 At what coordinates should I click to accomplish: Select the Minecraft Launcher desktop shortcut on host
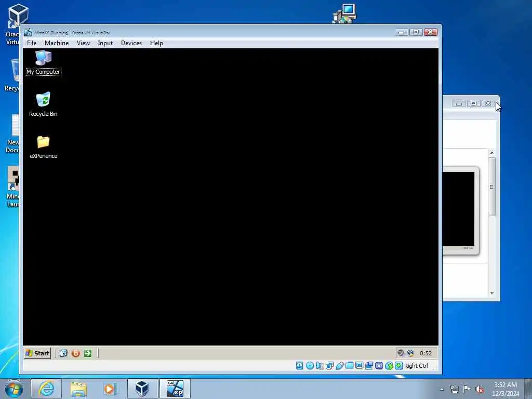point(12,187)
